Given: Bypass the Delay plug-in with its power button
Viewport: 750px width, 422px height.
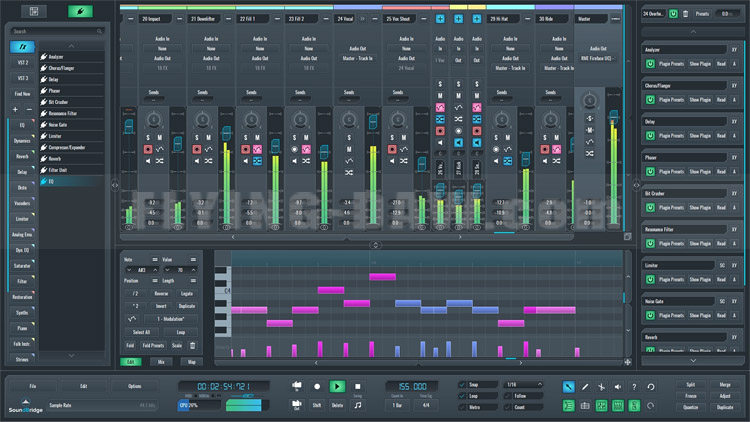Looking at the screenshot, I should [650, 135].
